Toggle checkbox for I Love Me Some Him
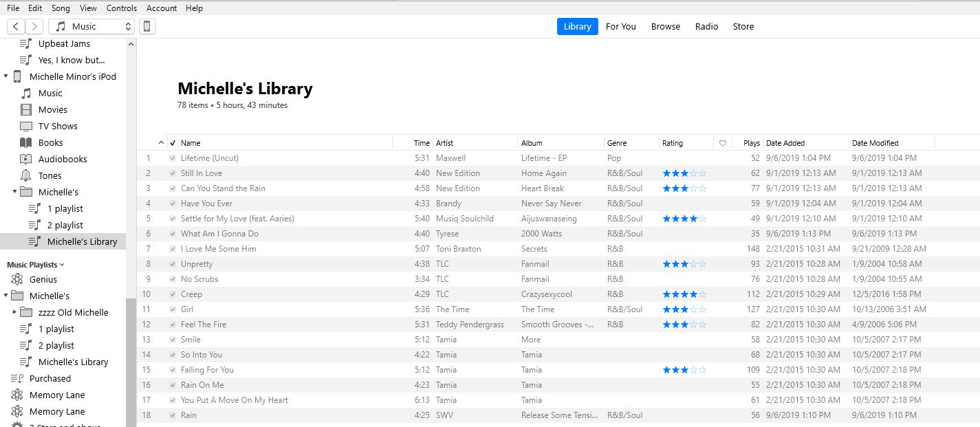 173,249
